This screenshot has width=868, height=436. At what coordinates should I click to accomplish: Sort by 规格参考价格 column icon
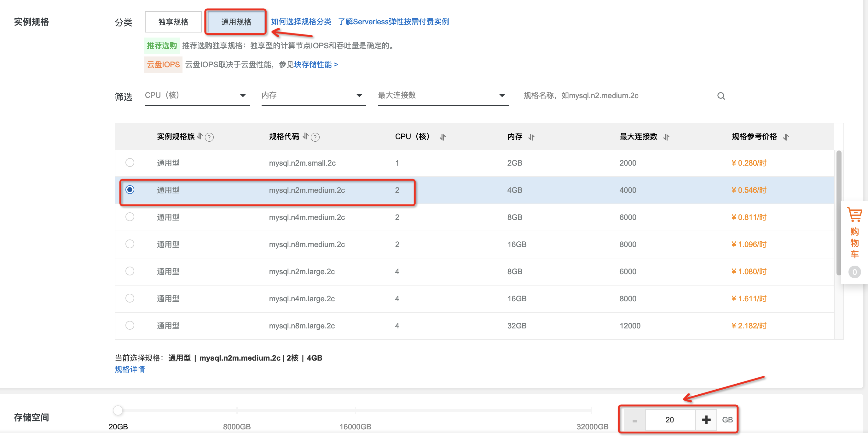(785, 137)
